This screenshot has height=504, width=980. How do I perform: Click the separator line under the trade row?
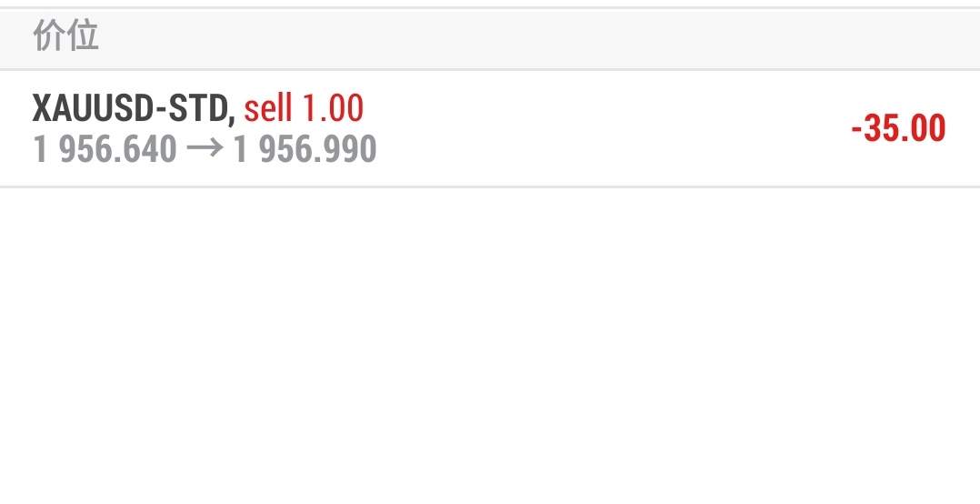coord(490,186)
